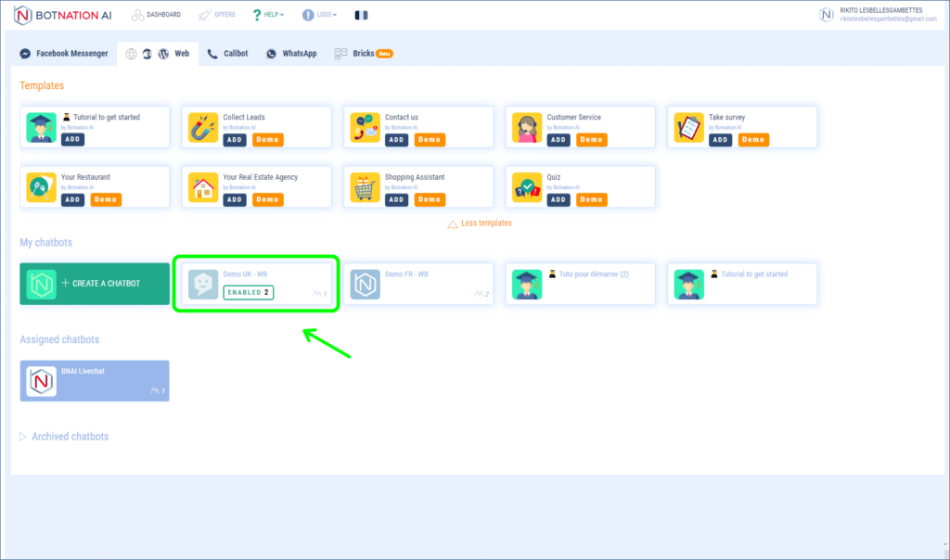The image size is (950, 560).
Task: Switch to the Callbot tab
Action: click(x=227, y=54)
